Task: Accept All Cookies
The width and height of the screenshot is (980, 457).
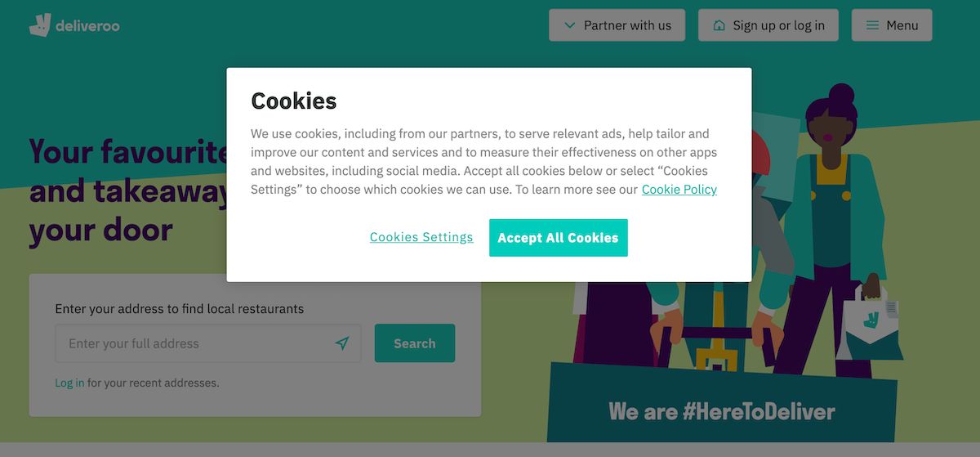Action: 559,238
